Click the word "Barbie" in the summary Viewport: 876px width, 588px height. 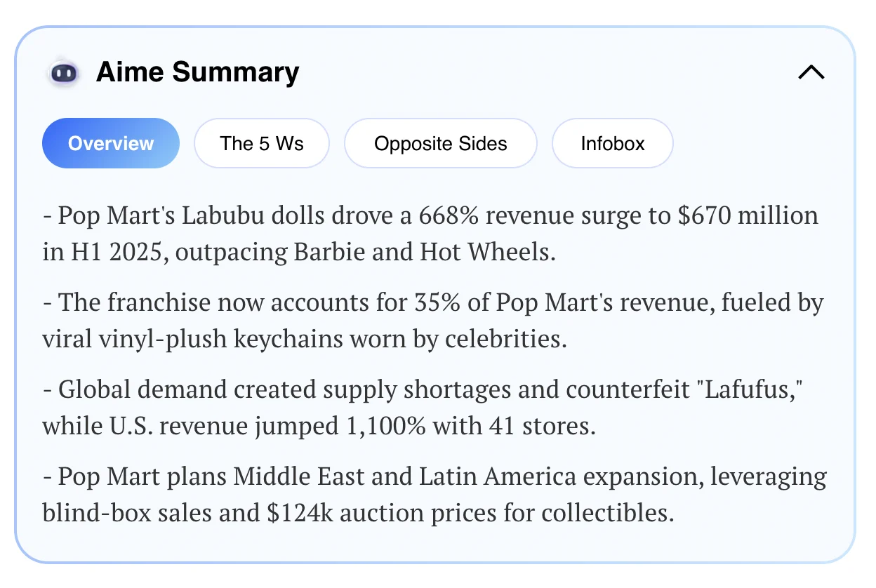coord(329,252)
